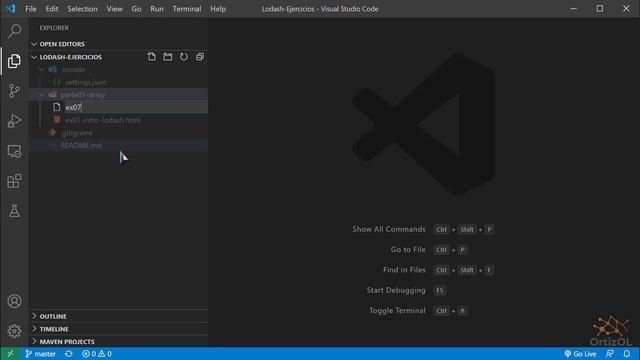Open the Search view in activity bar
The width and height of the screenshot is (640, 360).
click(x=14, y=31)
